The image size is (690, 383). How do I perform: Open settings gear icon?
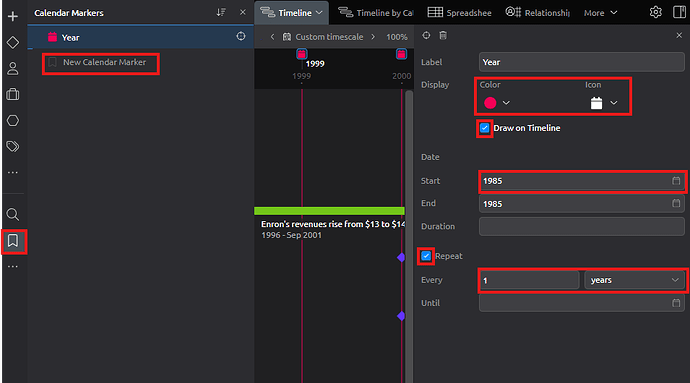coord(655,12)
